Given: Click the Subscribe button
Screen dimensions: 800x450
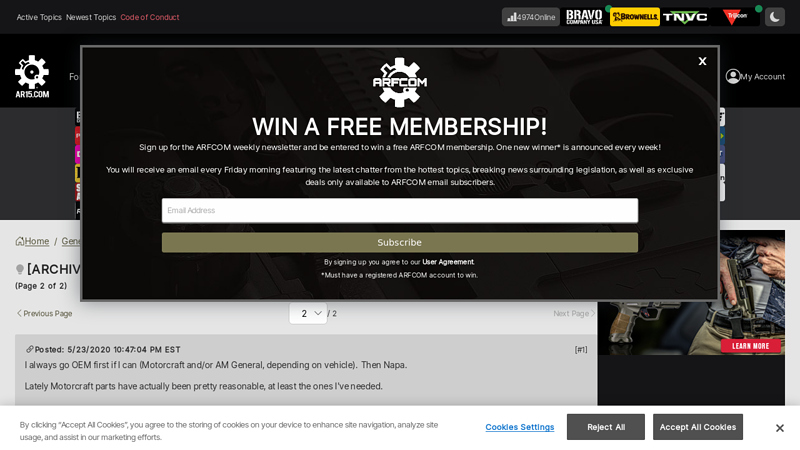Looking at the screenshot, I should pyautogui.click(x=400, y=242).
